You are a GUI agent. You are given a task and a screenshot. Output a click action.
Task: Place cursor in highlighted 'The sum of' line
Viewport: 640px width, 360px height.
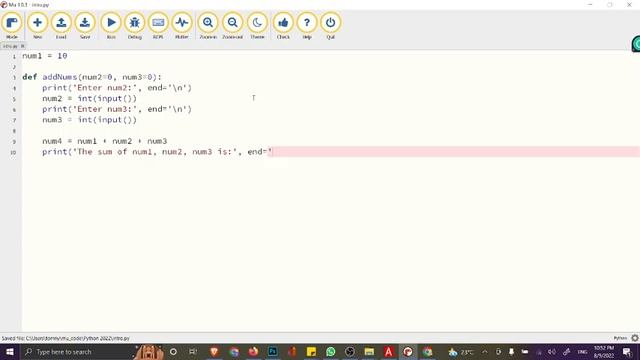coord(331,152)
